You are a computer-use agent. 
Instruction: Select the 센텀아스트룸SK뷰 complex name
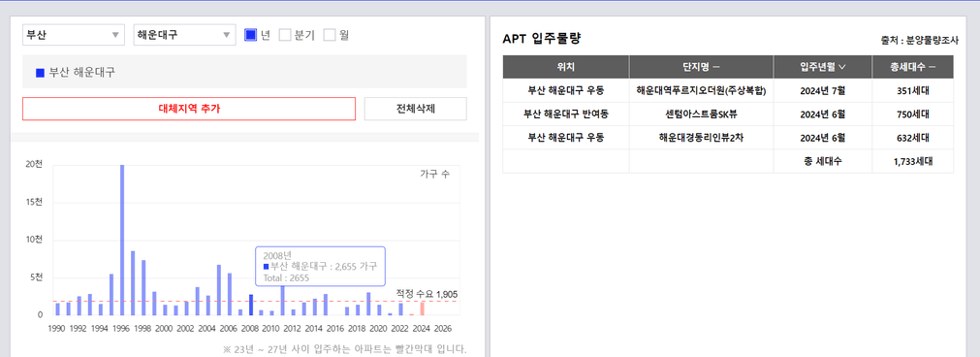click(x=701, y=114)
